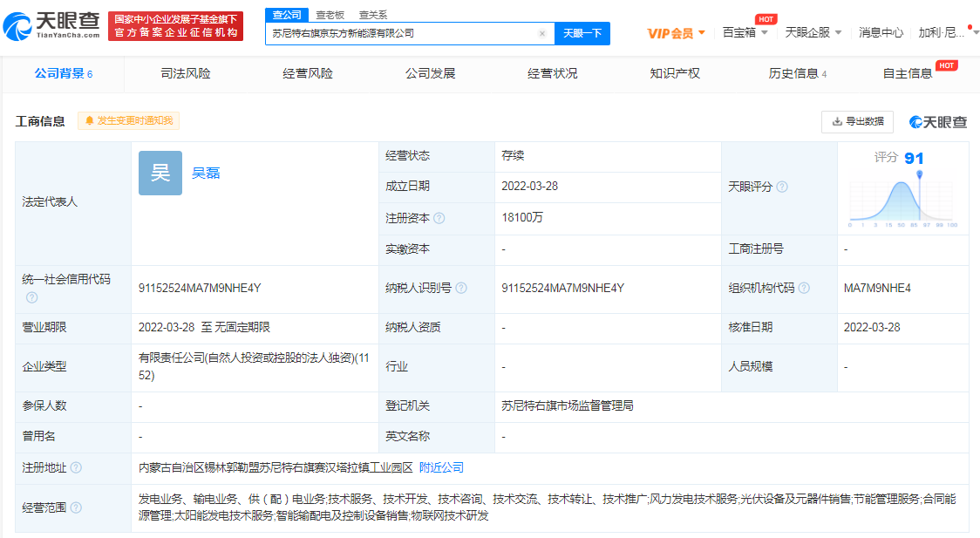Screen dimensions: 980x538
Task: Click the 工商信息 section heading
Action: click(x=40, y=121)
